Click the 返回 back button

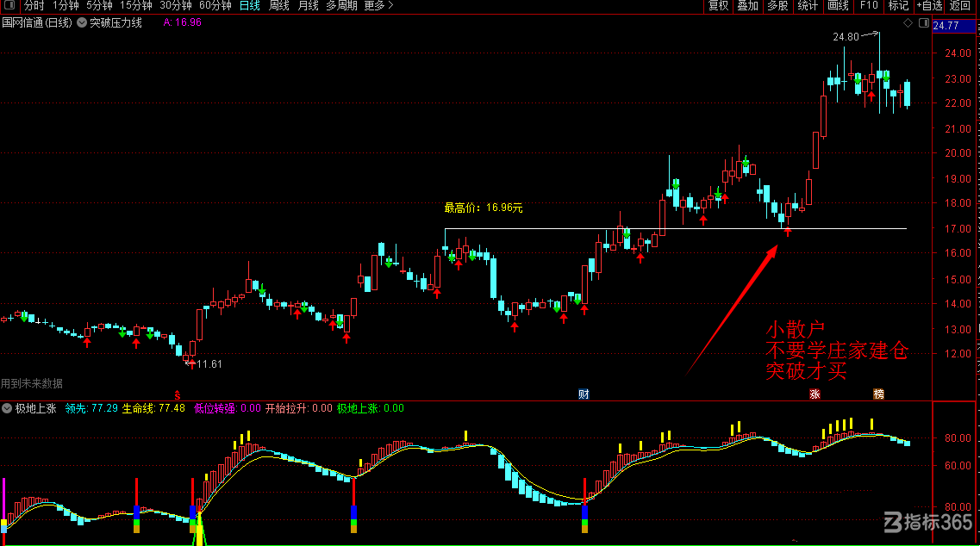tap(960, 6)
